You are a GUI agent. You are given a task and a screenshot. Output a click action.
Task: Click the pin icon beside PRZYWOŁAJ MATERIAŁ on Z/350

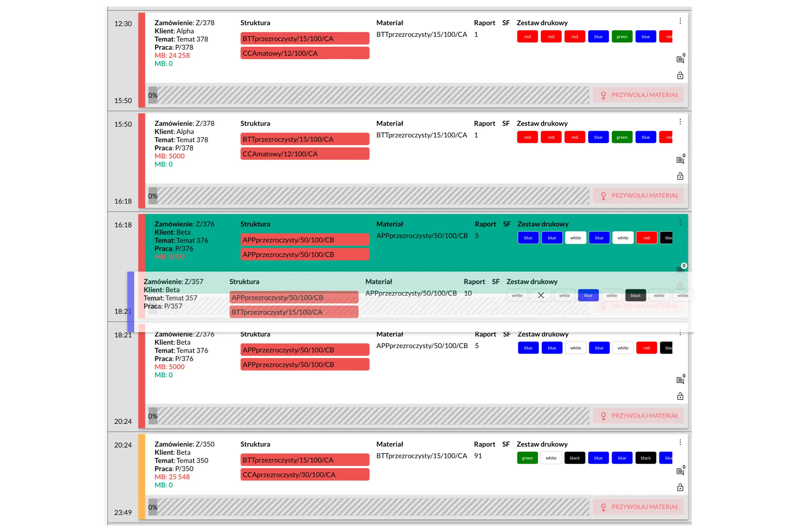click(x=603, y=507)
